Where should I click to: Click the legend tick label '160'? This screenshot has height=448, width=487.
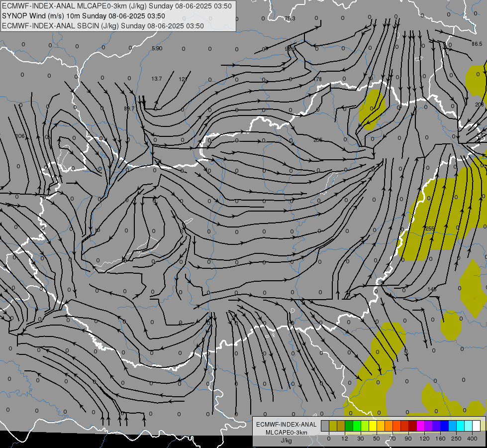click(440, 439)
